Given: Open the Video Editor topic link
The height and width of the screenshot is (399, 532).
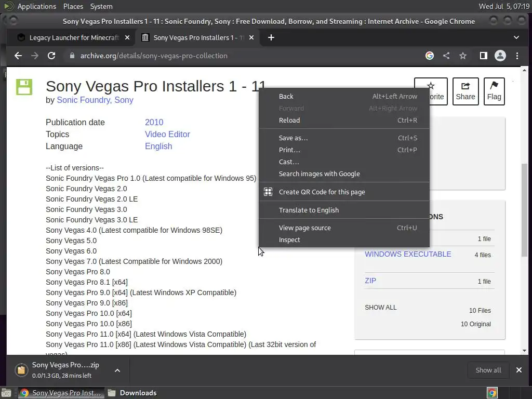Looking at the screenshot, I should coord(167,135).
